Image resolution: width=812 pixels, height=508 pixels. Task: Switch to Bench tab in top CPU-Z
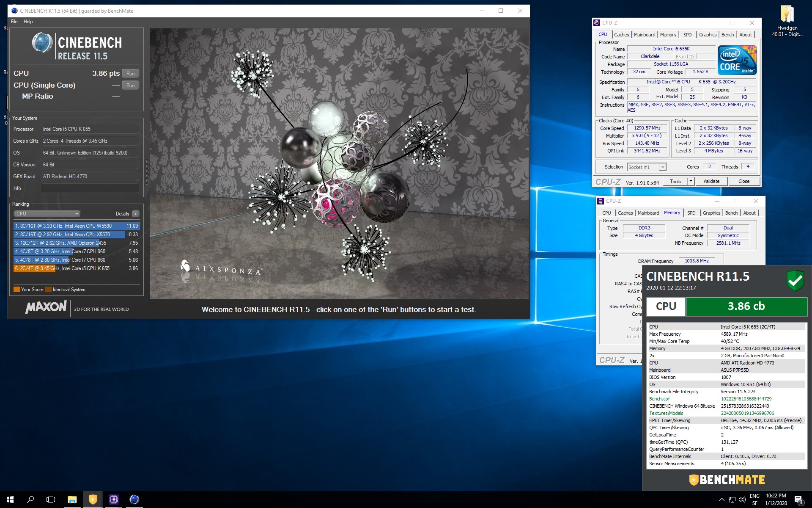[727, 35]
